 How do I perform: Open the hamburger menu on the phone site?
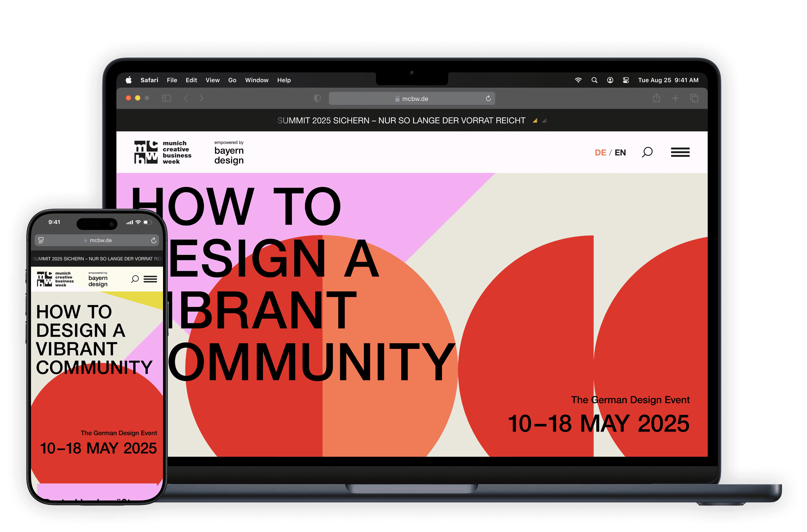point(150,279)
